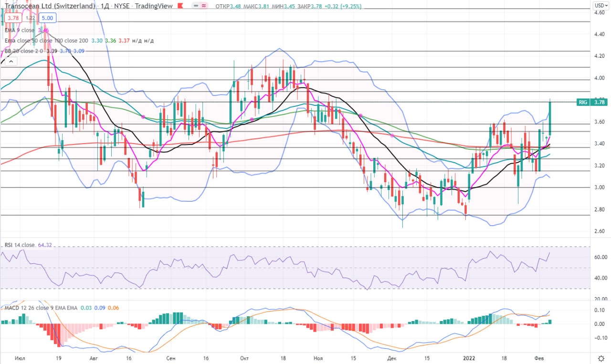Click the MACD 0.10 scale value
This screenshot has height=364, width=611.
pyautogui.click(x=600, y=310)
